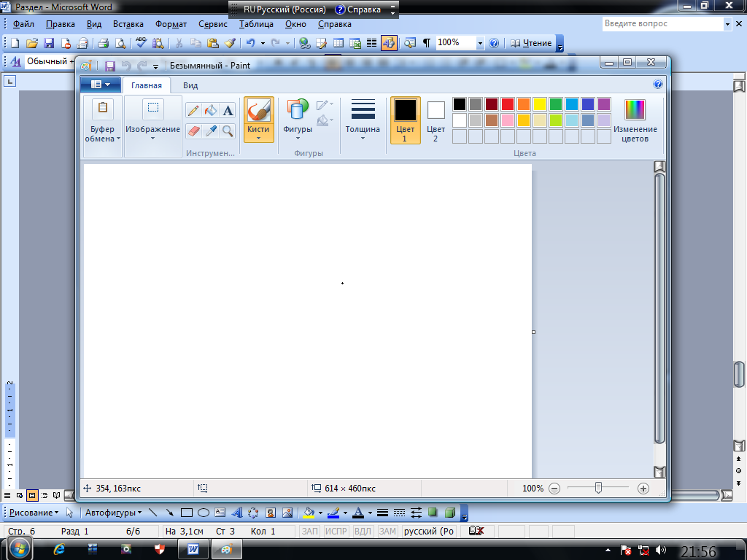Viewport: 747px width, 560px height.
Task: Open the Файл menu in Word
Action: click(23, 24)
